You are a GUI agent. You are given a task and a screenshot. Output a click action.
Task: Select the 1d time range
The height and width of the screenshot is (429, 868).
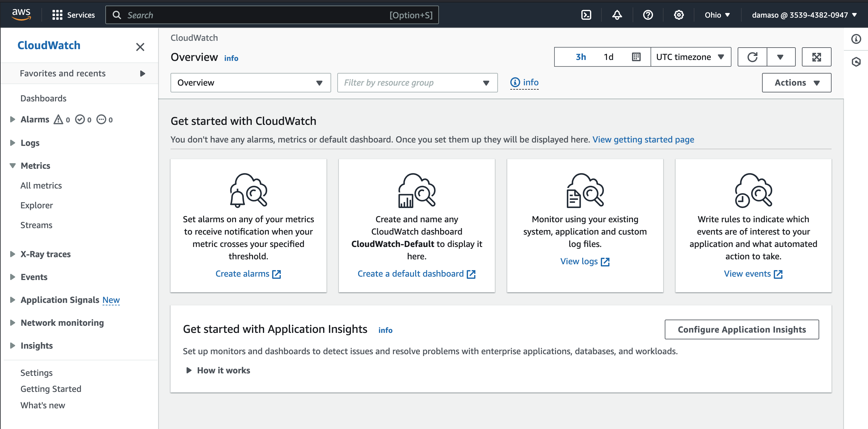[x=608, y=57]
